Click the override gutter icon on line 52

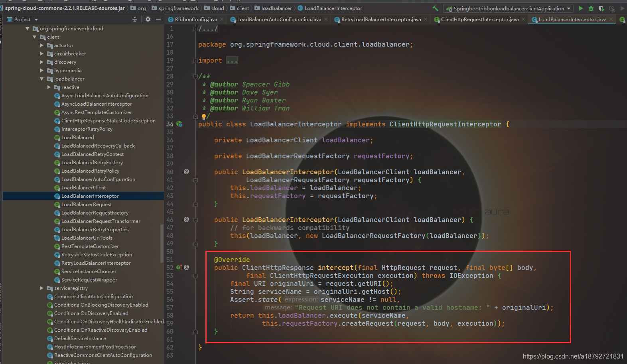coord(179,268)
